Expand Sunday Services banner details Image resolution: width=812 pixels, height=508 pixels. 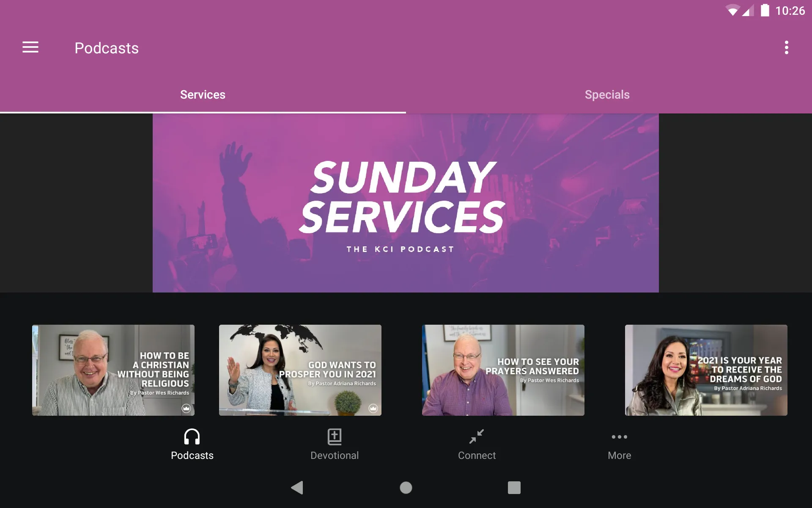point(406,202)
